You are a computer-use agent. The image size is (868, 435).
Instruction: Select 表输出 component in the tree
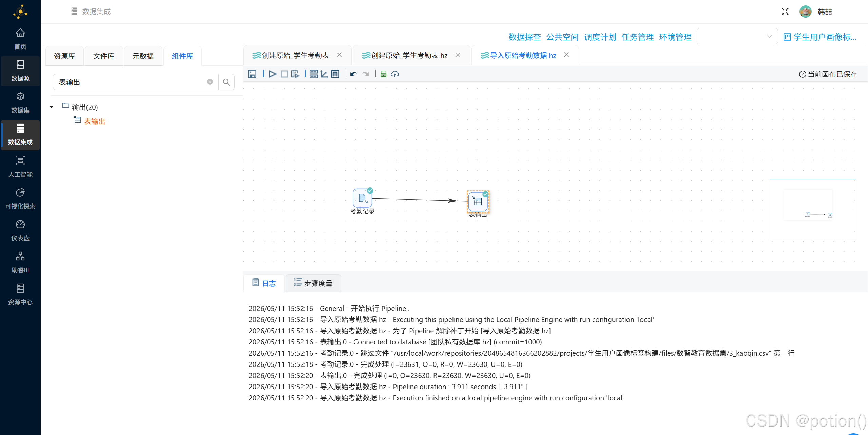(94, 121)
